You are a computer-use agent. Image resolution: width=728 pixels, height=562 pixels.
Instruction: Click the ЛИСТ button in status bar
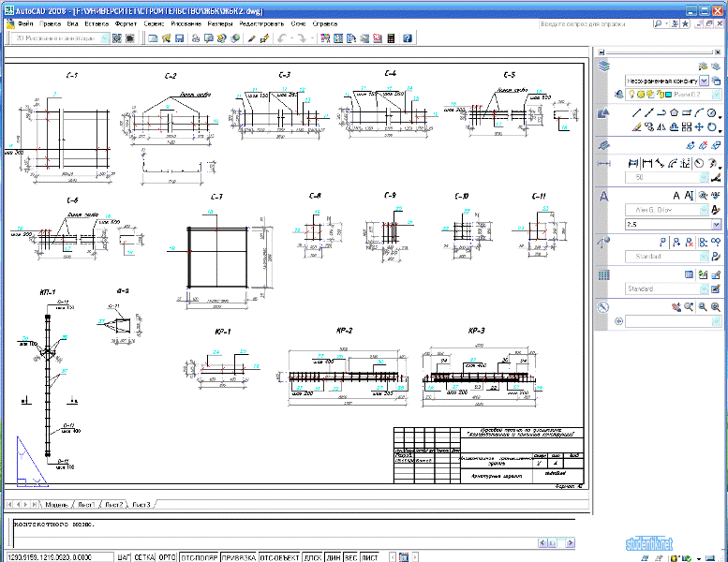click(x=369, y=557)
